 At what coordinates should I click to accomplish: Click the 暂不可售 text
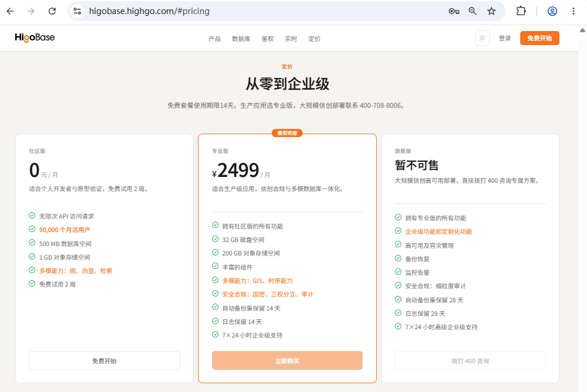click(x=417, y=165)
